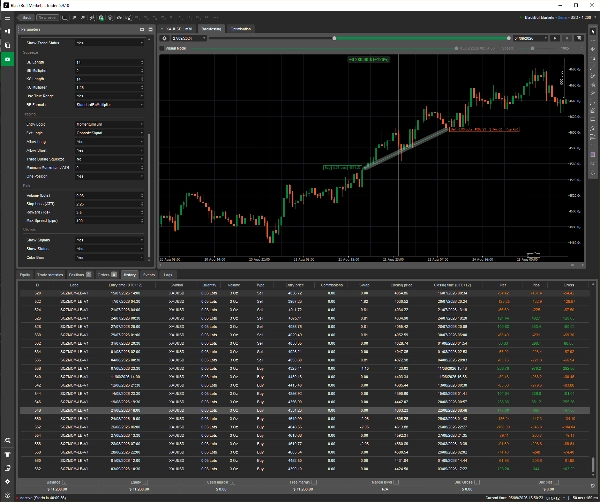Click the Volume (Lots) stepper arrows

click(142, 196)
